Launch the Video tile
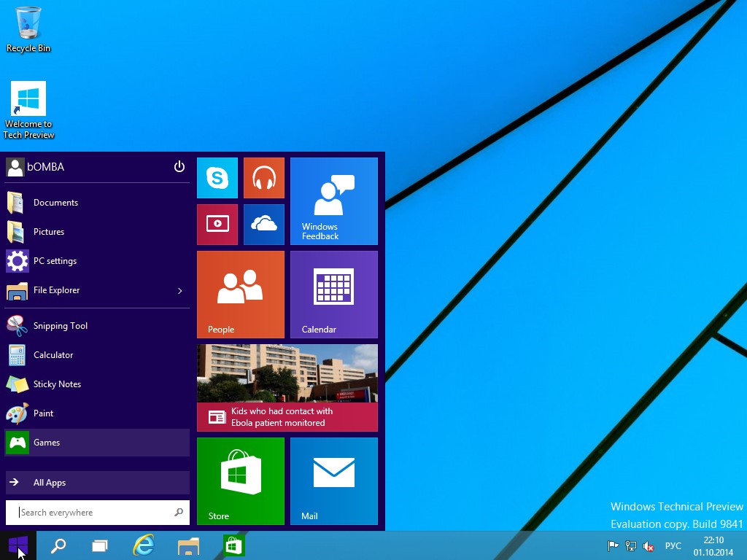The image size is (747, 560). [217, 225]
